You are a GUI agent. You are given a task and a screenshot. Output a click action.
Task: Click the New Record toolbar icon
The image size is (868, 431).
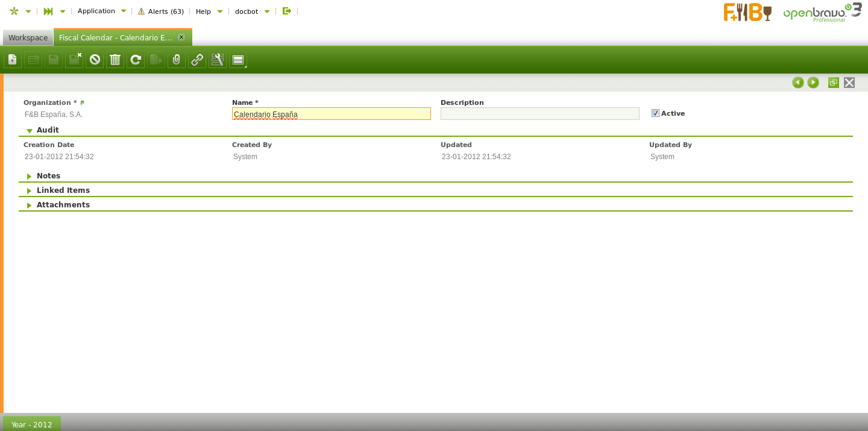13,60
